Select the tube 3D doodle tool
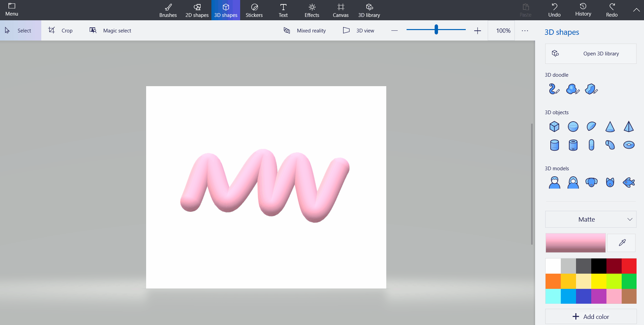The height and width of the screenshot is (325, 644). 554,89
